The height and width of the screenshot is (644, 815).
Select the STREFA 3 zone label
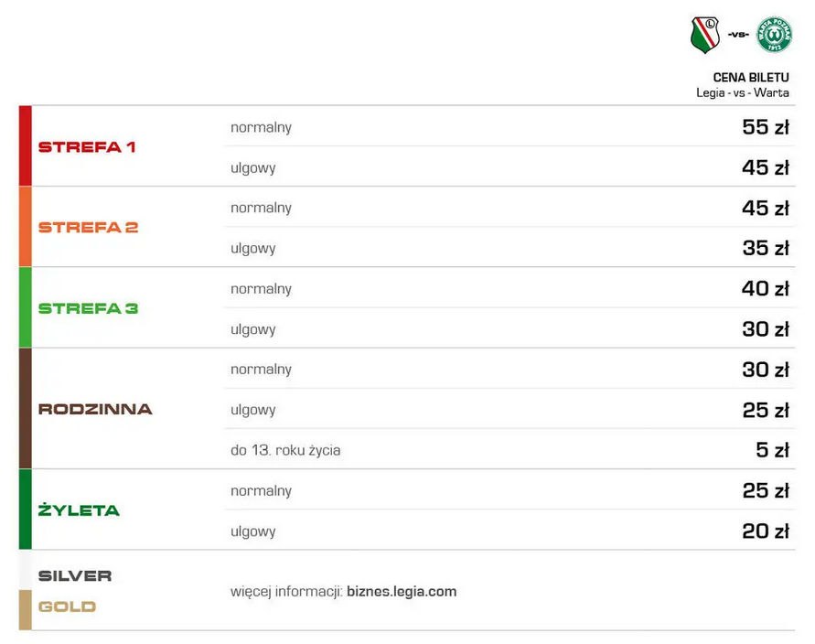(x=89, y=308)
